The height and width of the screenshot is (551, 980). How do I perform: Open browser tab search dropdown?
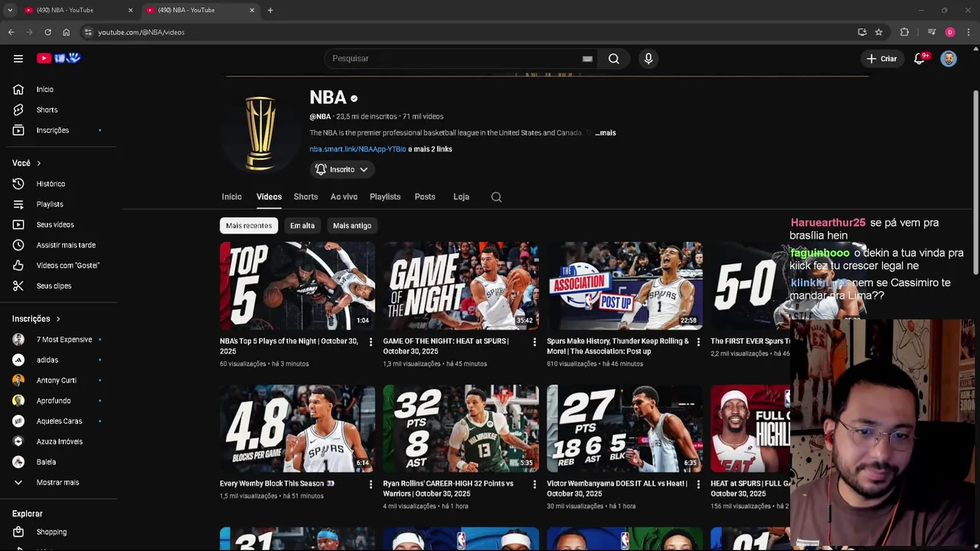[x=9, y=10]
